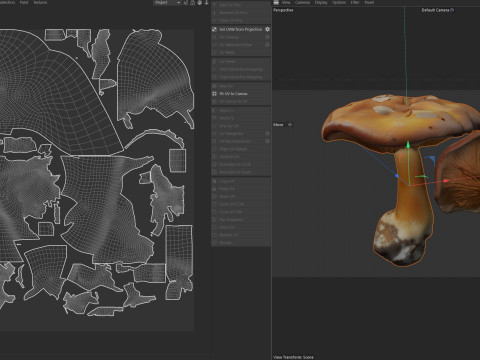The image size is (480, 360).
Task: Open the viewport Cameras menu
Action: 302,2
